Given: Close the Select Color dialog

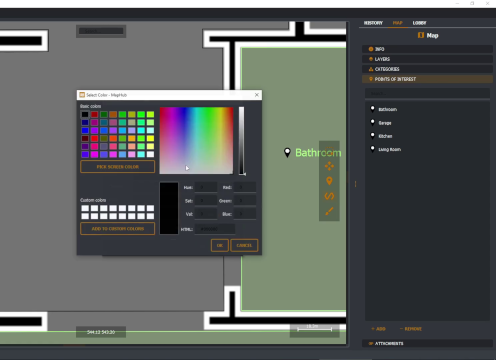Looking at the screenshot, I should (257, 95).
